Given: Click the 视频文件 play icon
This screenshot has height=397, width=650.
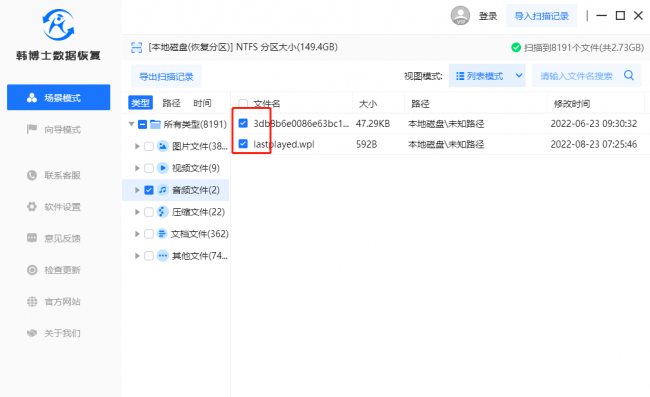Looking at the screenshot, I should click(162, 168).
